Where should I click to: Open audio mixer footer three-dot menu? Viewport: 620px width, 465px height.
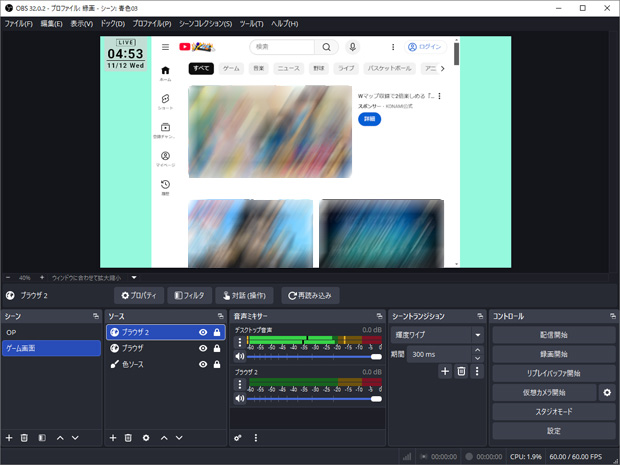(256, 438)
